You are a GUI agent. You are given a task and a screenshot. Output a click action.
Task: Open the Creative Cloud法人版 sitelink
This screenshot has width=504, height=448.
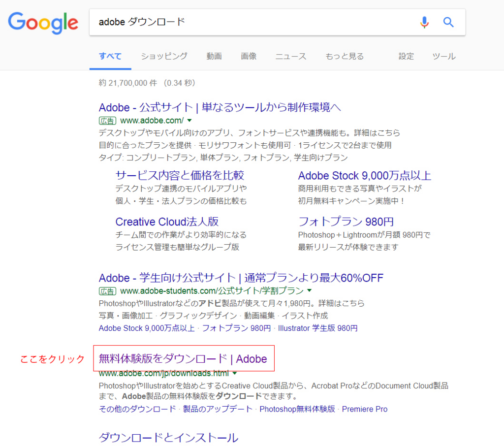point(167,222)
